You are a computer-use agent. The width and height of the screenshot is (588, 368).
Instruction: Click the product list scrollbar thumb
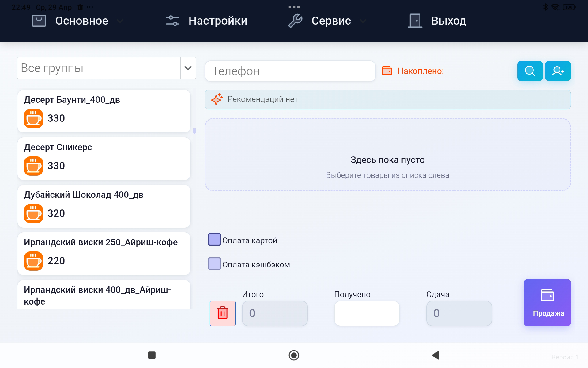pyautogui.click(x=194, y=131)
